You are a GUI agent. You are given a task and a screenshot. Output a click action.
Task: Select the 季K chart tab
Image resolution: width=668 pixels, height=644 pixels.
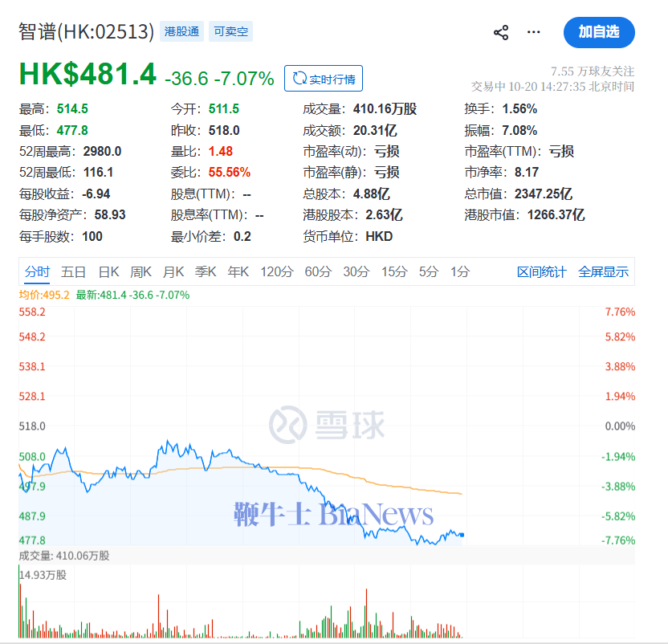coord(206,271)
